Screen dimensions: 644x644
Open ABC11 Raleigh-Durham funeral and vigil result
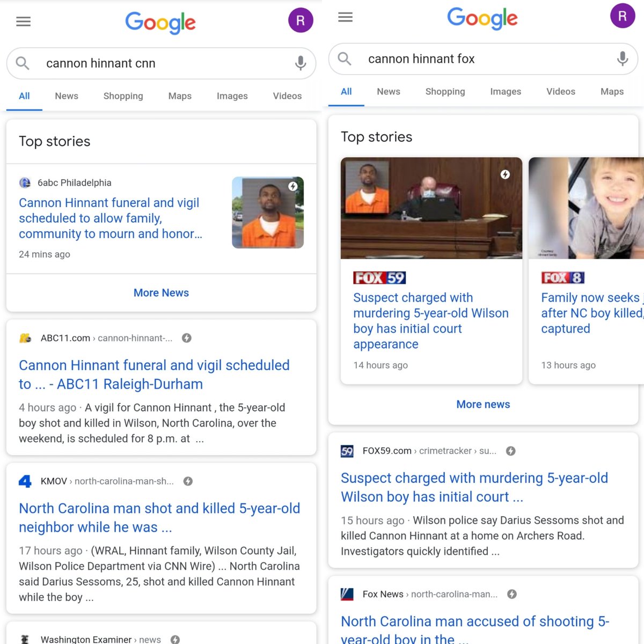tap(154, 375)
